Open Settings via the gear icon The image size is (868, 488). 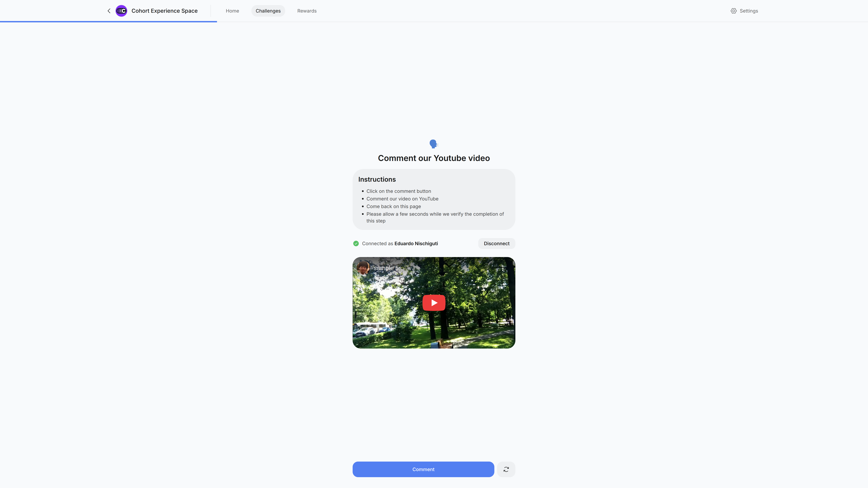(x=734, y=11)
